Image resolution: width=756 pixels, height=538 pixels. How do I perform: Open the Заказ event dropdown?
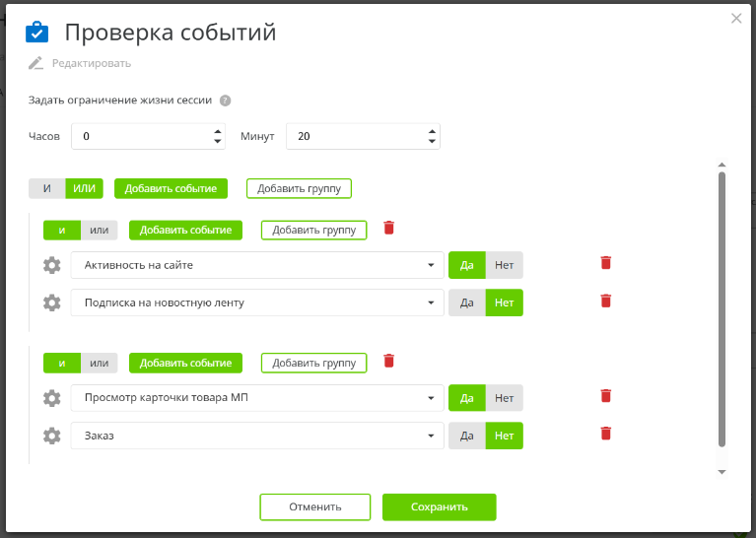click(431, 436)
